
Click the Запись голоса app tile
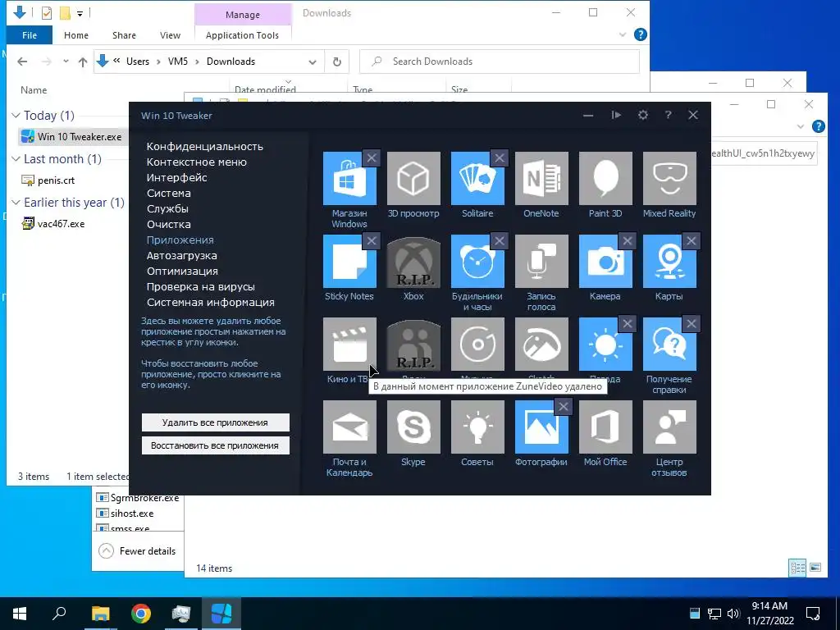(x=541, y=262)
